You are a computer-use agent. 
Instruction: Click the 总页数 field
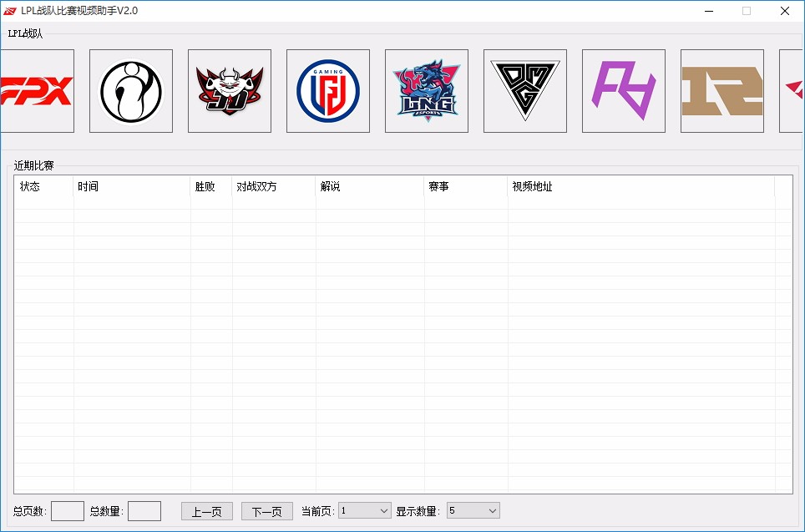click(x=68, y=511)
